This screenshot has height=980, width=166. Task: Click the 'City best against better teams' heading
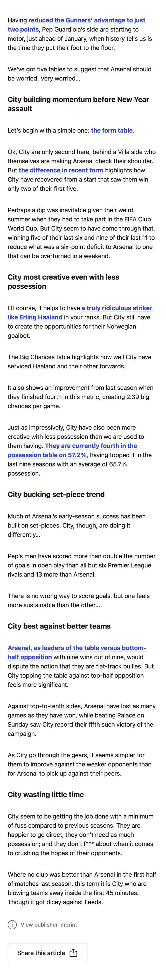pyautogui.click(x=59, y=626)
